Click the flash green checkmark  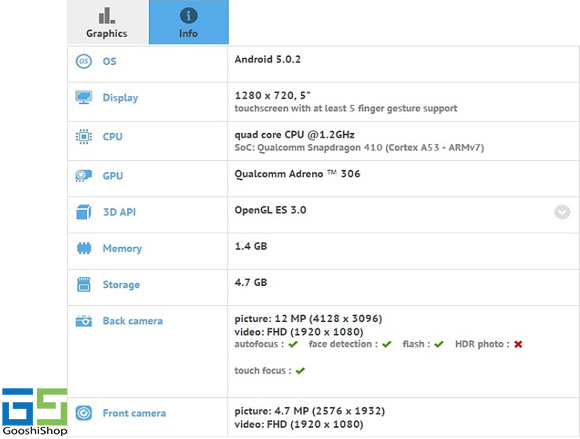click(439, 344)
